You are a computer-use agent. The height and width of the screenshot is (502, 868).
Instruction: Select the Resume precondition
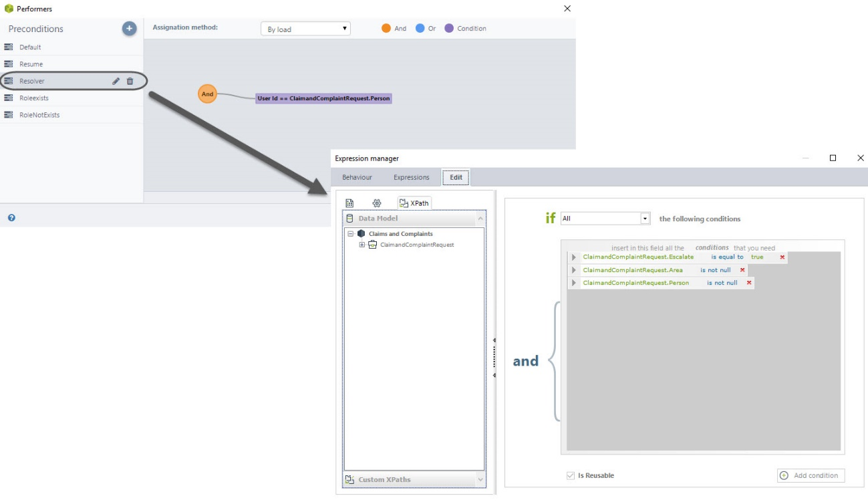[x=71, y=64]
